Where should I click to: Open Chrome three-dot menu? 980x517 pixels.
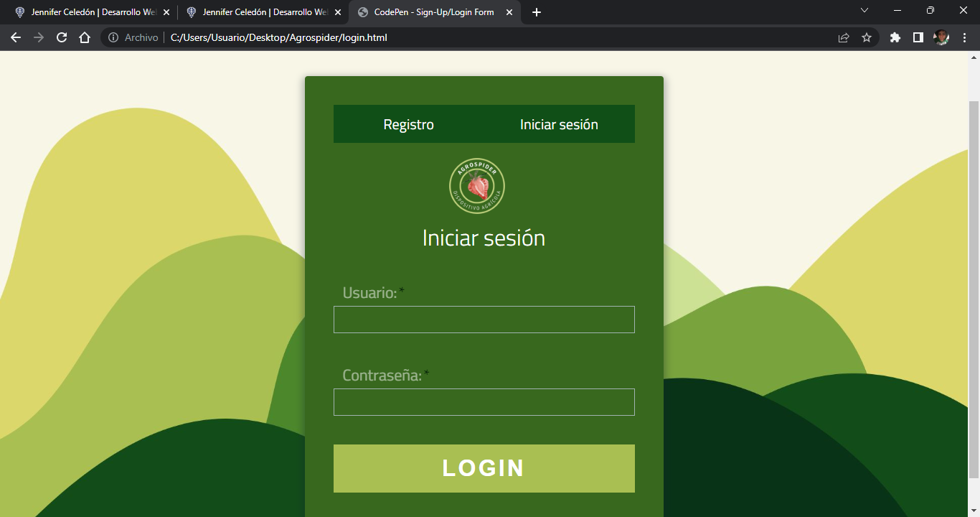pos(964,37)
